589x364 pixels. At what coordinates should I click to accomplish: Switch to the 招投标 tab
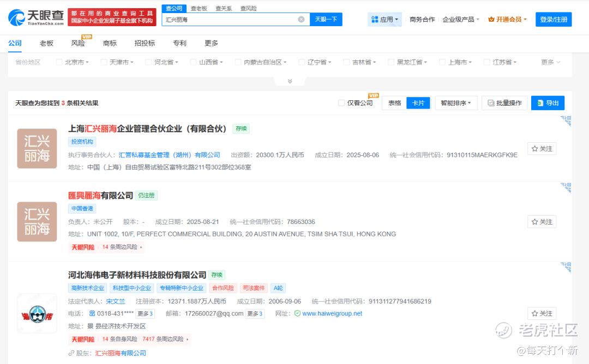point(145,43)
